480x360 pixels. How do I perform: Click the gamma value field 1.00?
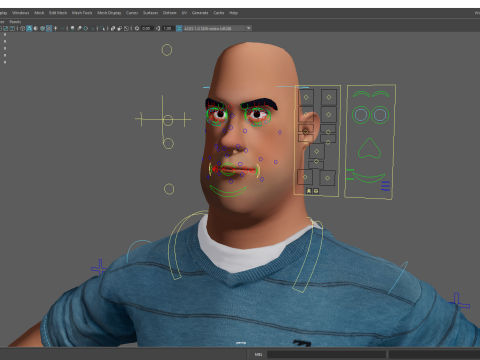coord(168,28)
